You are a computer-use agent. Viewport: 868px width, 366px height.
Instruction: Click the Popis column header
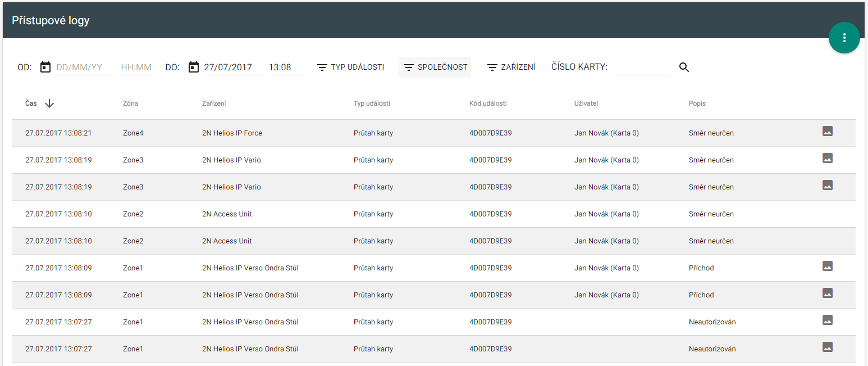click(697, 103)
